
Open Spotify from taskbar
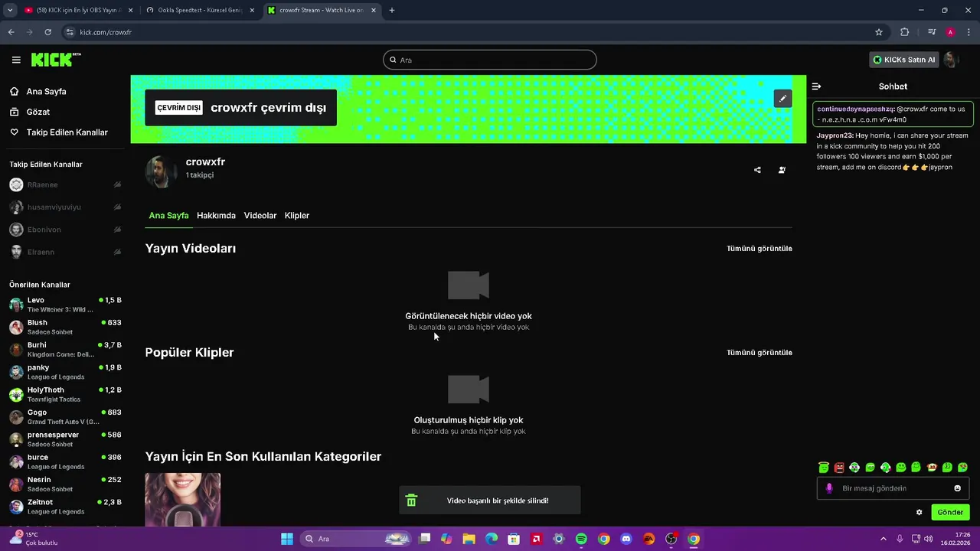pos(581,539)
